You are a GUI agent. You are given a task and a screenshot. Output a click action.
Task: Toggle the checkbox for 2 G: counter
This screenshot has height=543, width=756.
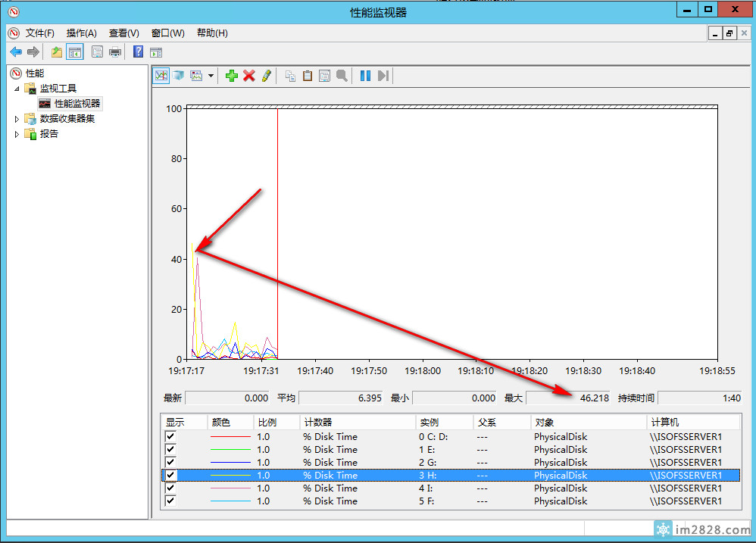pyautogui.click(x=170, y=463)
